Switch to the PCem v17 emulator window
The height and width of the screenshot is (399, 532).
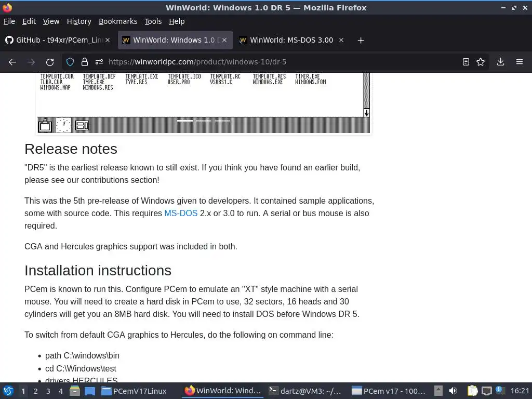[389, 391]
